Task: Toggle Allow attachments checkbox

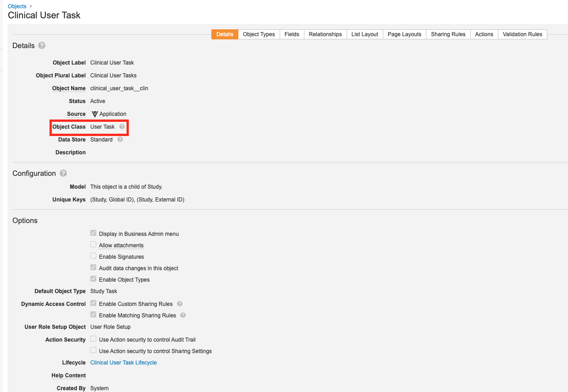Action: 94,245
